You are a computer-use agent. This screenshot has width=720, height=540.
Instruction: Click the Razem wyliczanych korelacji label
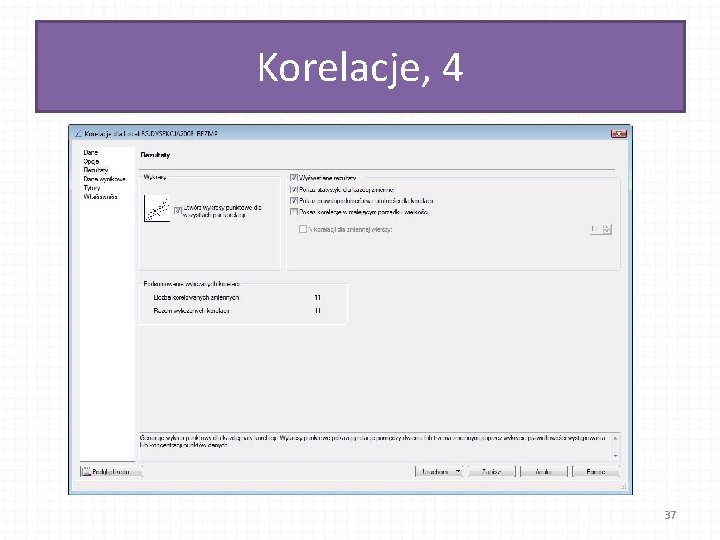coord(191,311)
